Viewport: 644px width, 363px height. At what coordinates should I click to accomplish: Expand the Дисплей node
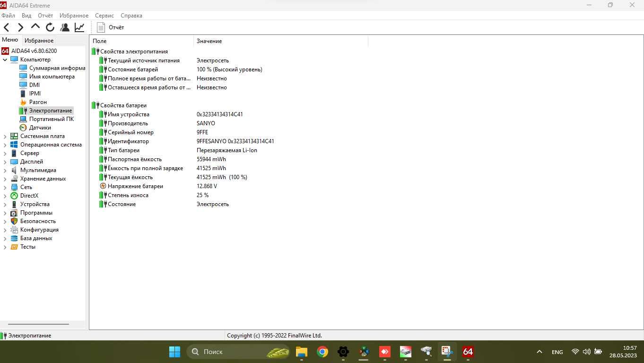[x=5, y=162]
